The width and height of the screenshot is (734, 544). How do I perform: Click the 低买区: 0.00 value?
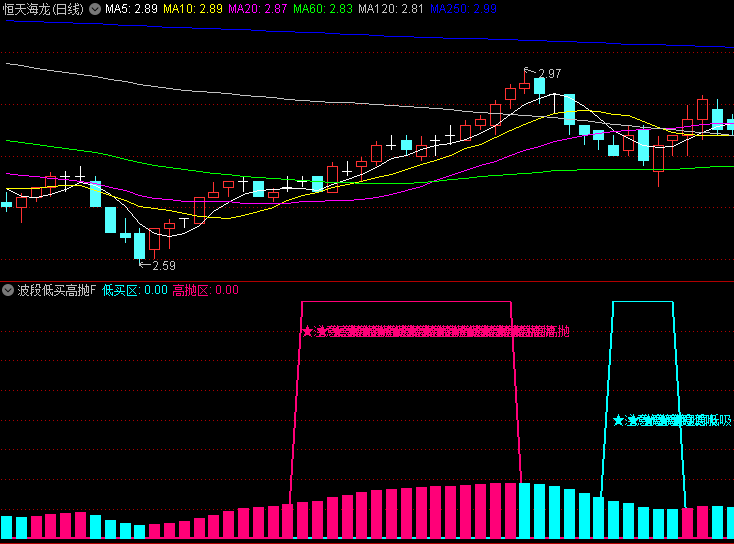(x=135, y=290)
